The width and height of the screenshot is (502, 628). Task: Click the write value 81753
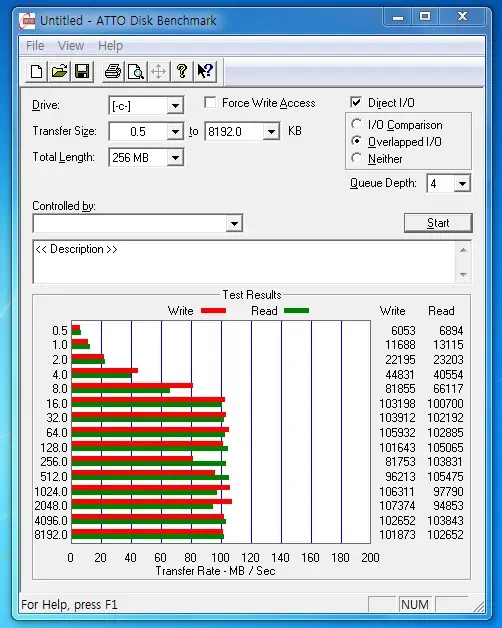point(400,462)
